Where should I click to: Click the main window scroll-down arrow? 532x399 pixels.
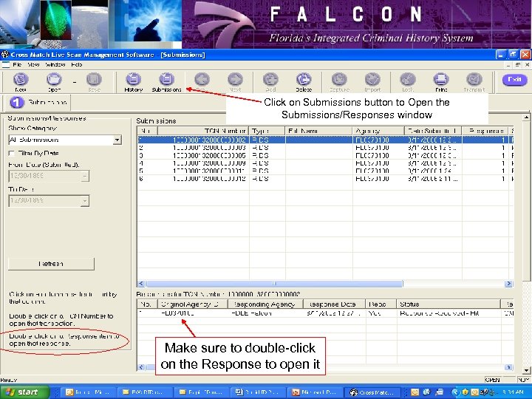point(526,370)
